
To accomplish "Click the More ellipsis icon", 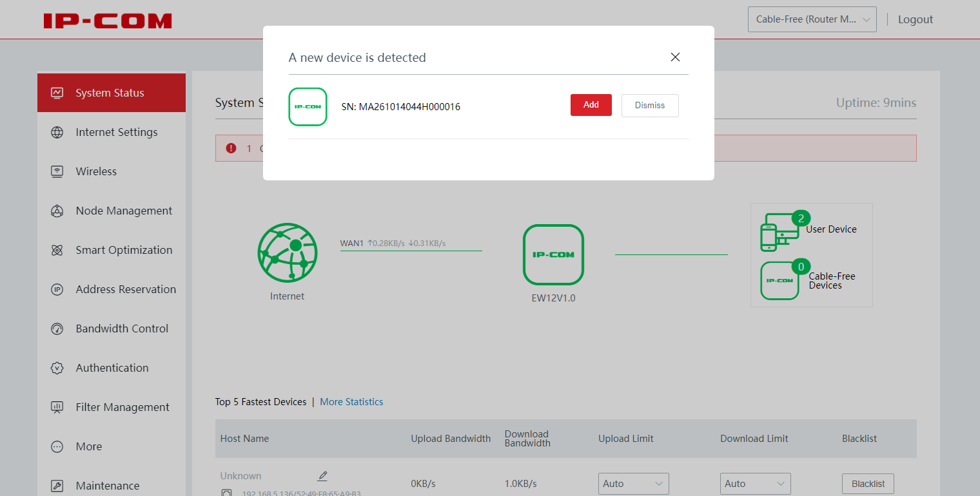I will (x=57, y=446).
